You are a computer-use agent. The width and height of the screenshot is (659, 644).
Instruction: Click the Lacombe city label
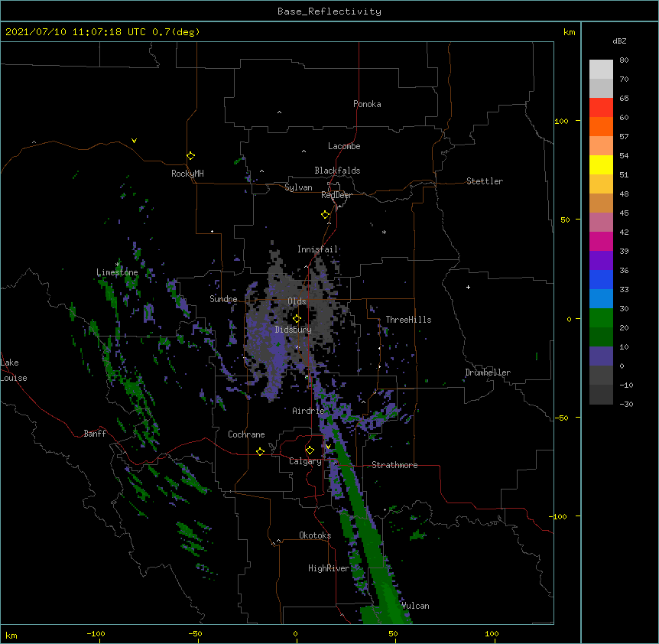[344, 146]
